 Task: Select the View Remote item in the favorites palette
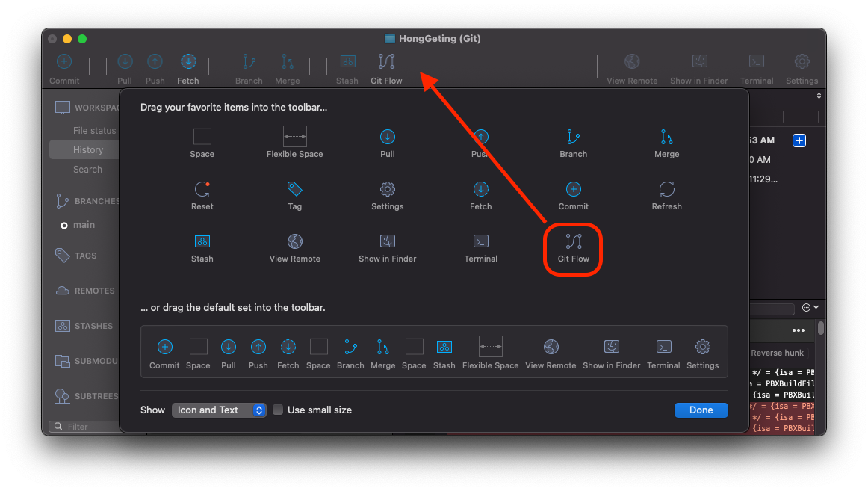(294, 248)
